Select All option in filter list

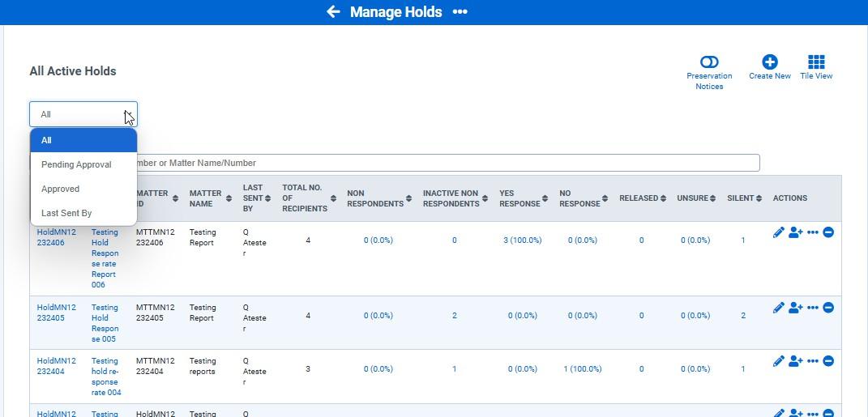(x=83, y=140)
